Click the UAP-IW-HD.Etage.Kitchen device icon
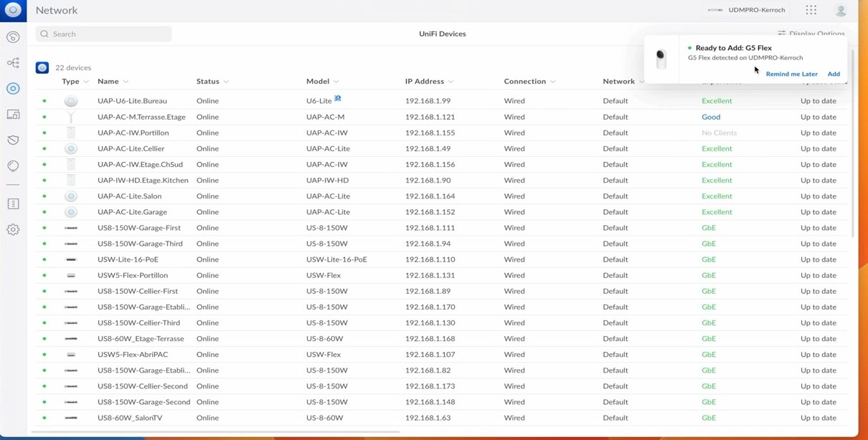The width and height of the screenshot is (868, 440). (71, 180)
